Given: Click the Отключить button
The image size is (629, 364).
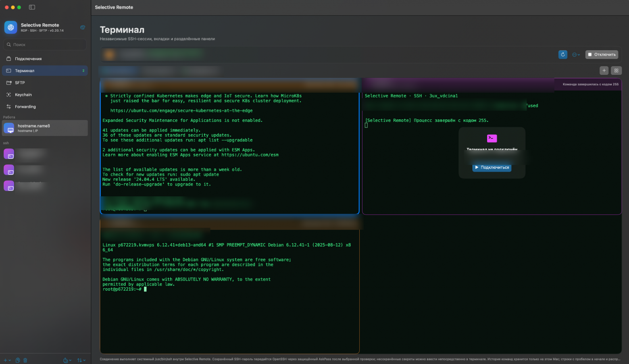Looking at the screenshot, I should (x=602, y=54).
